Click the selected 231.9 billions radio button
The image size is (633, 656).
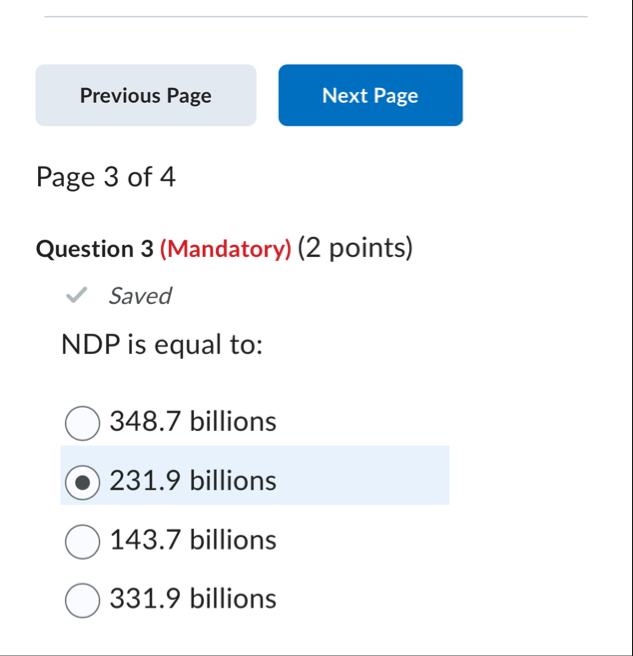coord(82,482)
